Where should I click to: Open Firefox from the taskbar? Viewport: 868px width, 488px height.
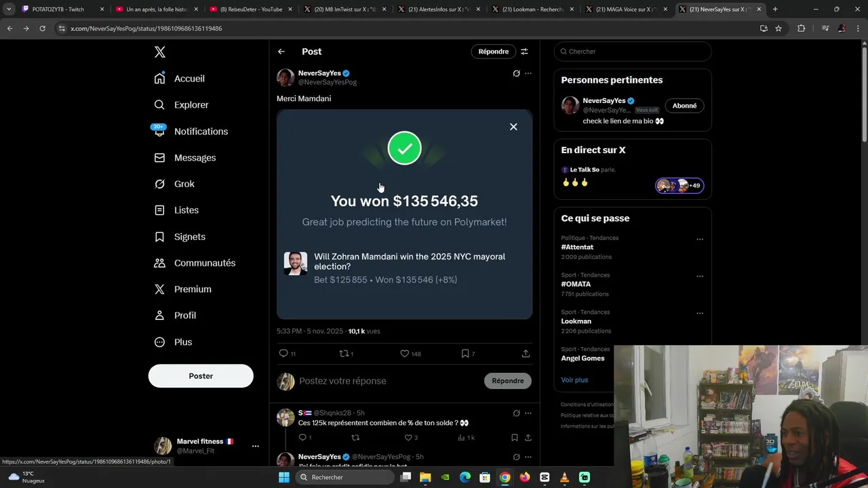(524, 477)
